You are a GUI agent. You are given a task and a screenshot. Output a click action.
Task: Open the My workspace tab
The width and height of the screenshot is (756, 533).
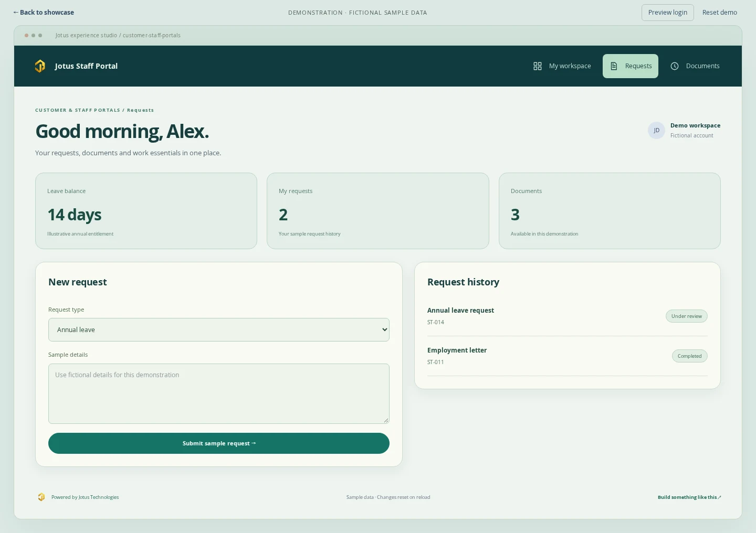(x=562, y=66)
